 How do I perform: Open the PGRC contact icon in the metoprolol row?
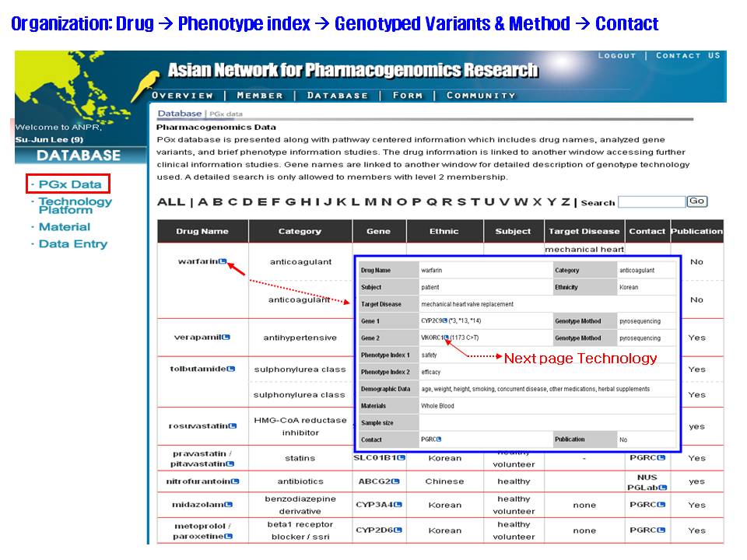click(661, 530)
